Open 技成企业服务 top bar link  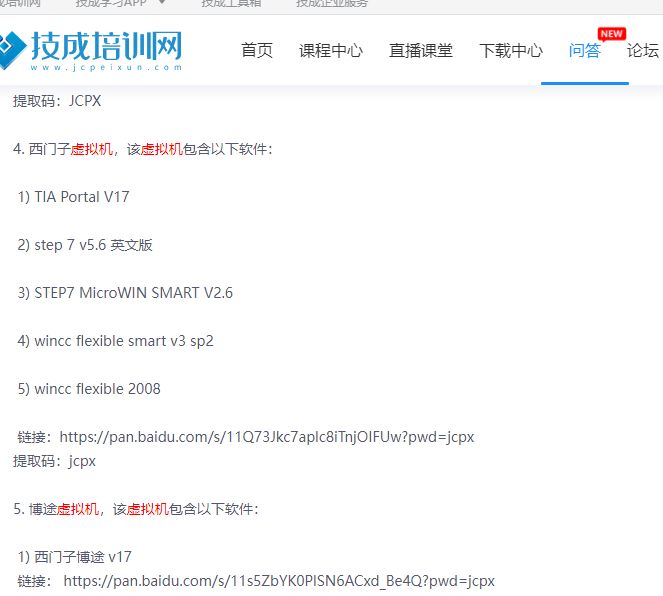click(332, 3)
